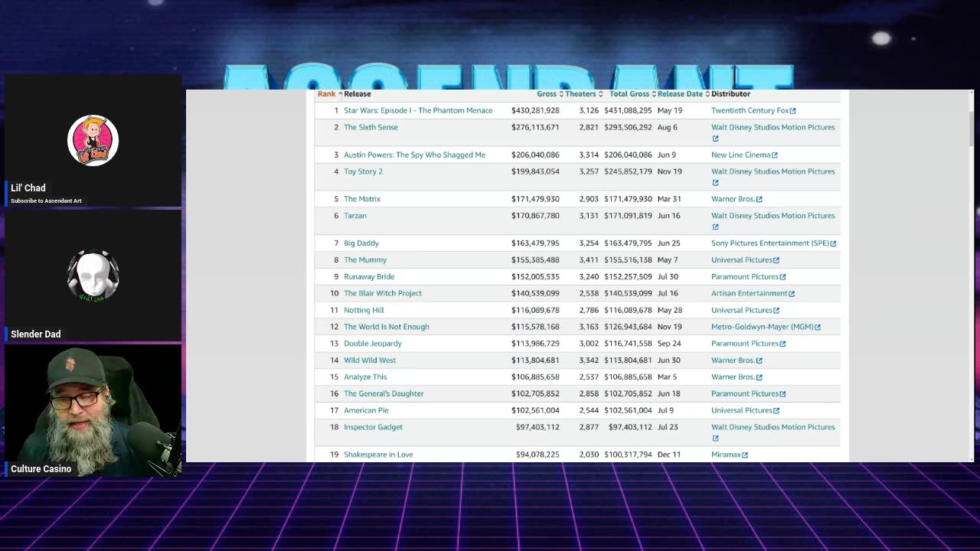Click the gross value $430,281,928
The width and height of the screenshot is (980, 551).
click(535, 111)
